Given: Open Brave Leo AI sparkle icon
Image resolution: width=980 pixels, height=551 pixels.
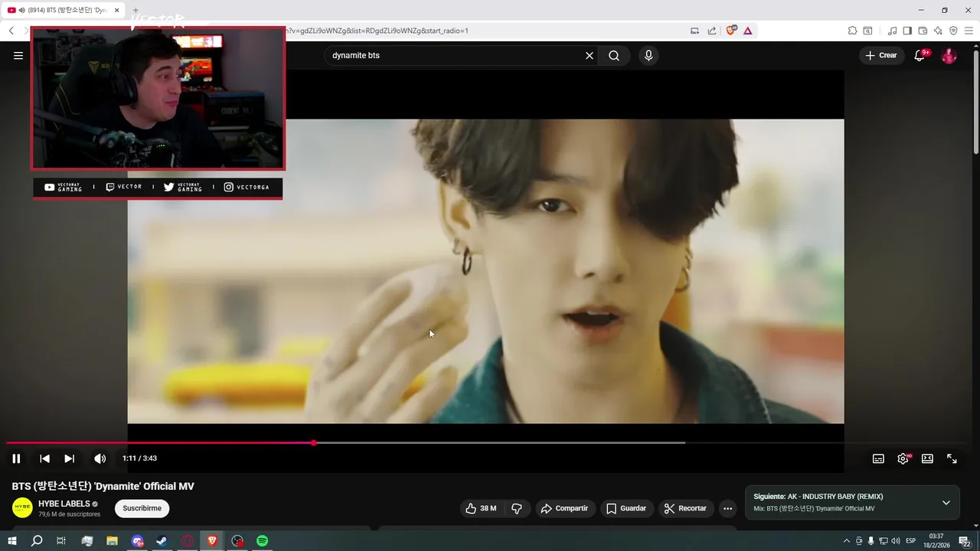Looking at the screenshot, I should click(x=938, y=31).
